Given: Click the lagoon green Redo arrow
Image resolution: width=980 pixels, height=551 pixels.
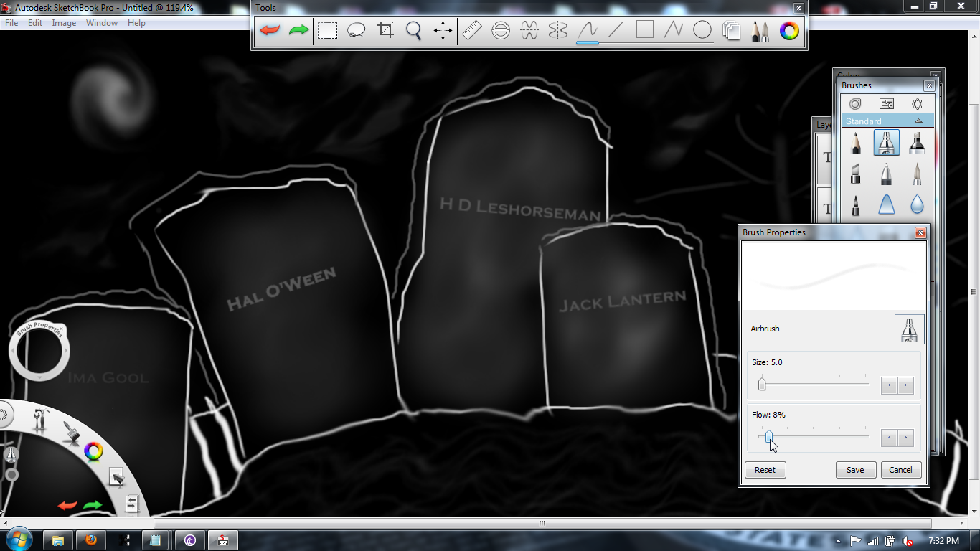Looking at the screenshot, I should tap(93, 506).
